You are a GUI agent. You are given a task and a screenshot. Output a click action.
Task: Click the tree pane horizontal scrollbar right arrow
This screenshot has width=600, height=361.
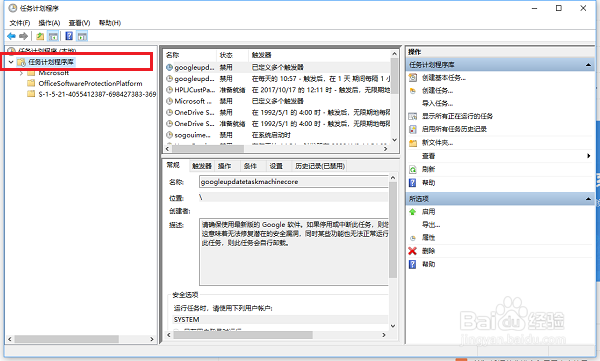click(152, 339)
